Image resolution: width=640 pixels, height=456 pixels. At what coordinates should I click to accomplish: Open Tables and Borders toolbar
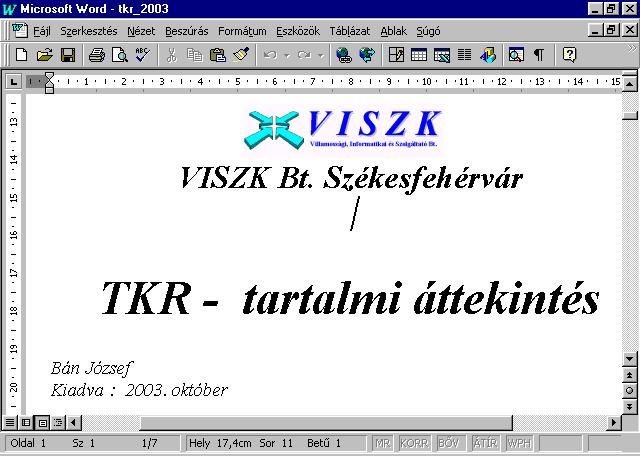coord(396,54)
